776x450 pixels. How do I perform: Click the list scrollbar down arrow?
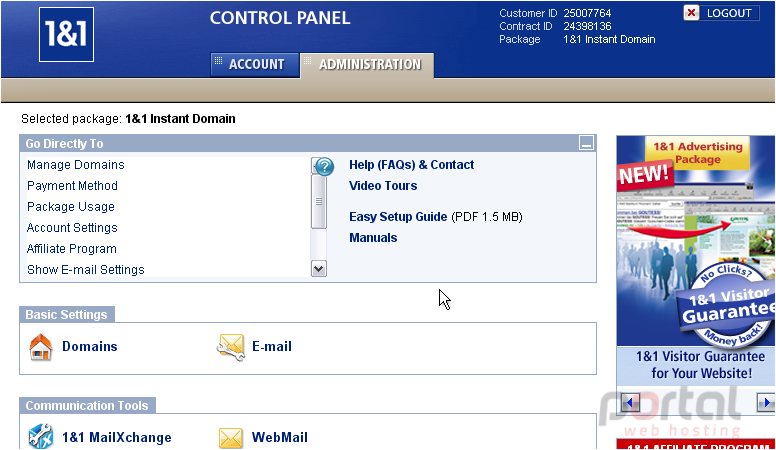click(x=319, y=269)
